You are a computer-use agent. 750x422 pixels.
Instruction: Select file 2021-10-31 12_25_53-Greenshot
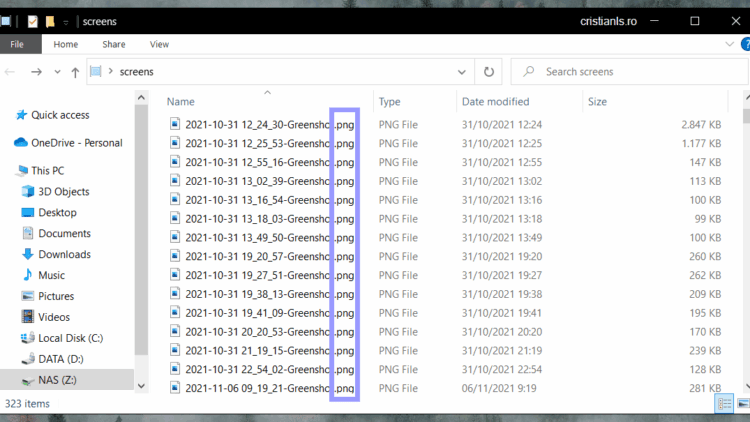click(270, 144)
